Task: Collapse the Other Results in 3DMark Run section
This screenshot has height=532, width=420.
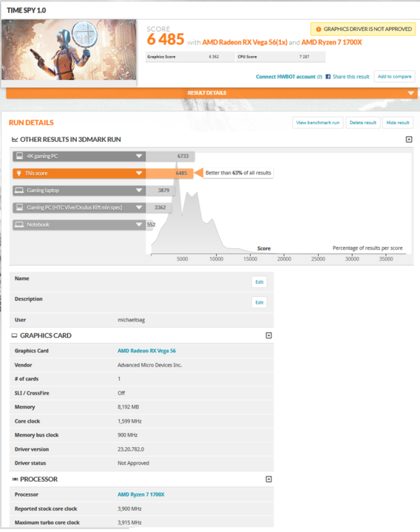Action: click(409, 140)
